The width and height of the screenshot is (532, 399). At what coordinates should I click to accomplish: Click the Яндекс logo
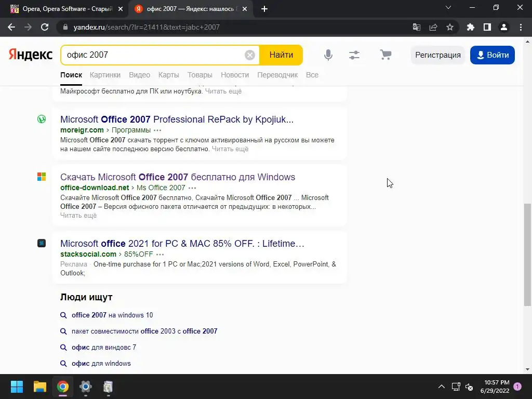pyautogui.click(x=31, y=55)
